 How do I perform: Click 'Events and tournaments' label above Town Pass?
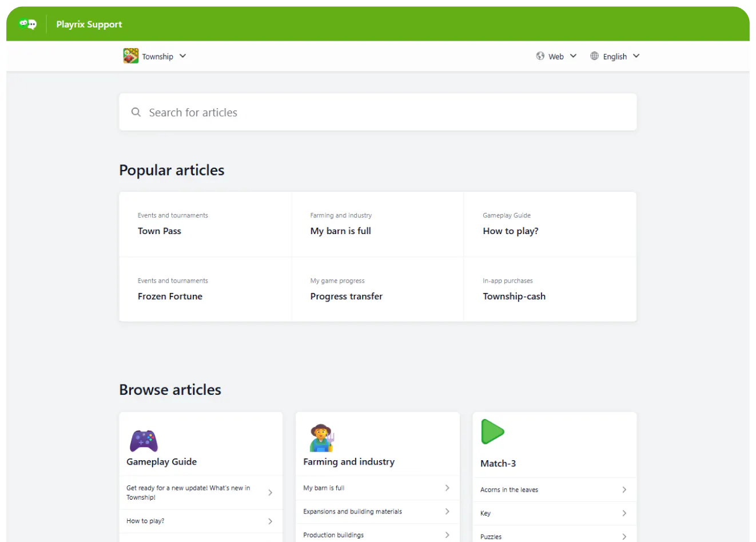click(x=173, y=215)
